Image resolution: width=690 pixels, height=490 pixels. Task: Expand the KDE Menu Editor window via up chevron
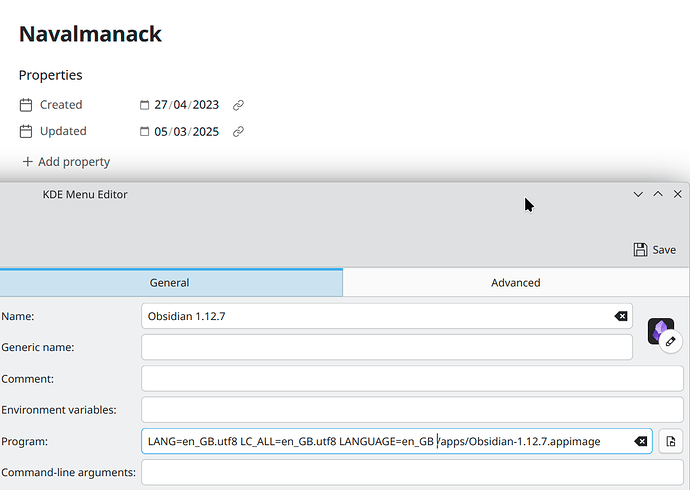tap(658, 194)
